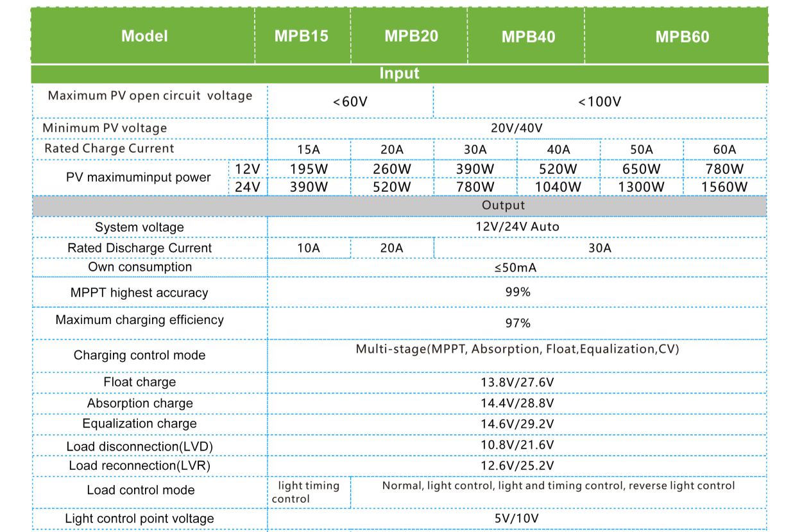Click the 260W power cell
The height and width of the screenshot is (532, 802).
[x=392, y=169]
